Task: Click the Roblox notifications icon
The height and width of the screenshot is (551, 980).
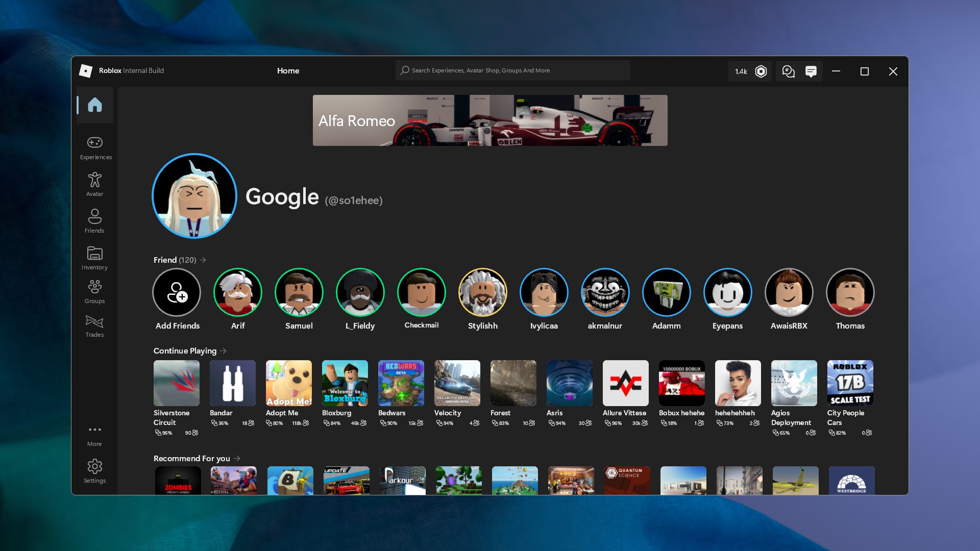Action: pyautogui.click(x=811, y=70)
